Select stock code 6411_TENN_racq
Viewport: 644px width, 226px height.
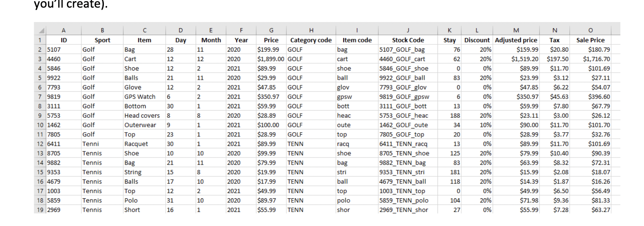408,144
